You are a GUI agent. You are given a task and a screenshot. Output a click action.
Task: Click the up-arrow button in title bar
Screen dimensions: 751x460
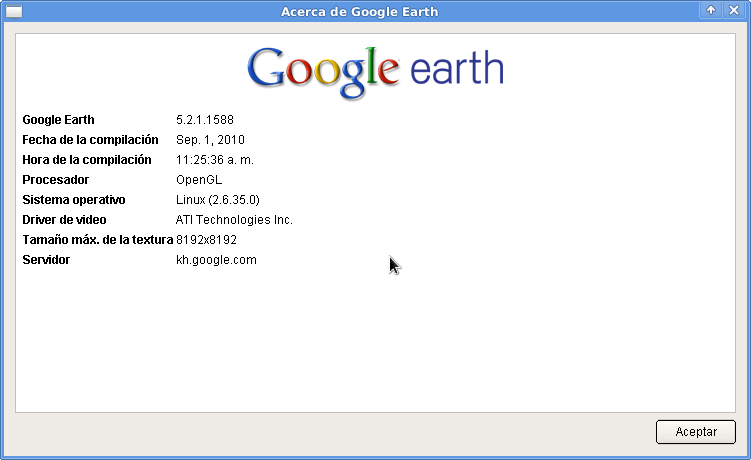pyautogui.click(x=711, y=10)
